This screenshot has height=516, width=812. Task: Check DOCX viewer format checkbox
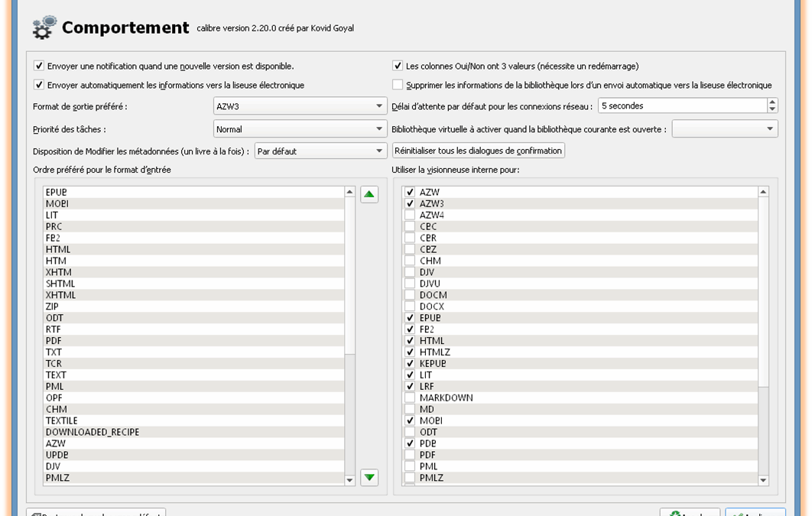[x=410, y=306]
